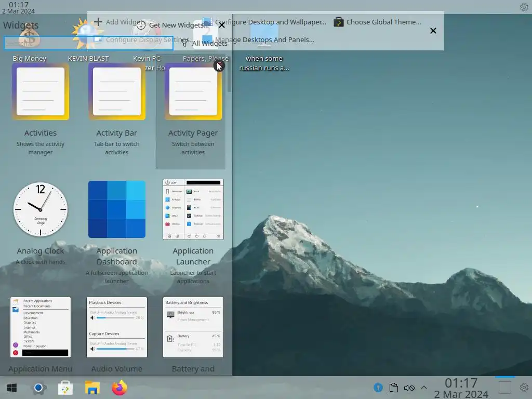This screenshot has width=532, height=399.
Task: Open settings gear at top right
Action: tap(524, 7)
